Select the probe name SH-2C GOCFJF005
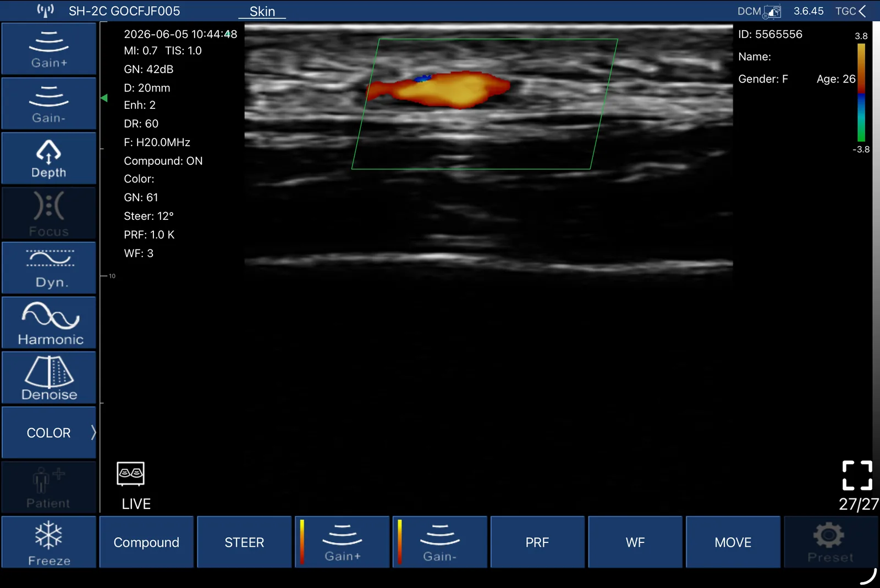Screen dimensions: 880x588 tap(124, 11)
